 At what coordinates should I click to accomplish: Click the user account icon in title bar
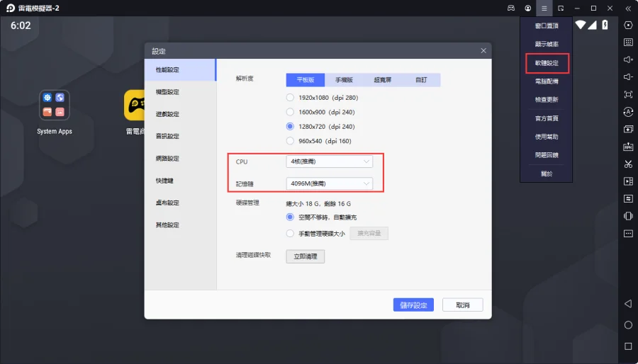[x=527, y=8]
